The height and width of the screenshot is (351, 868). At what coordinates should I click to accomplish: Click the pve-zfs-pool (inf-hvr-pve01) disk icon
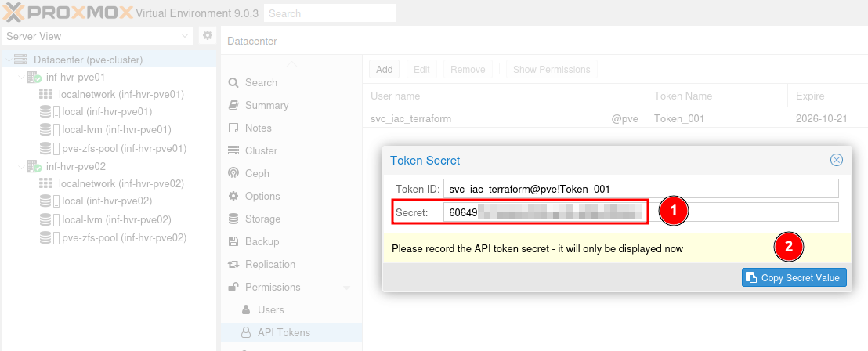[49, 148]
